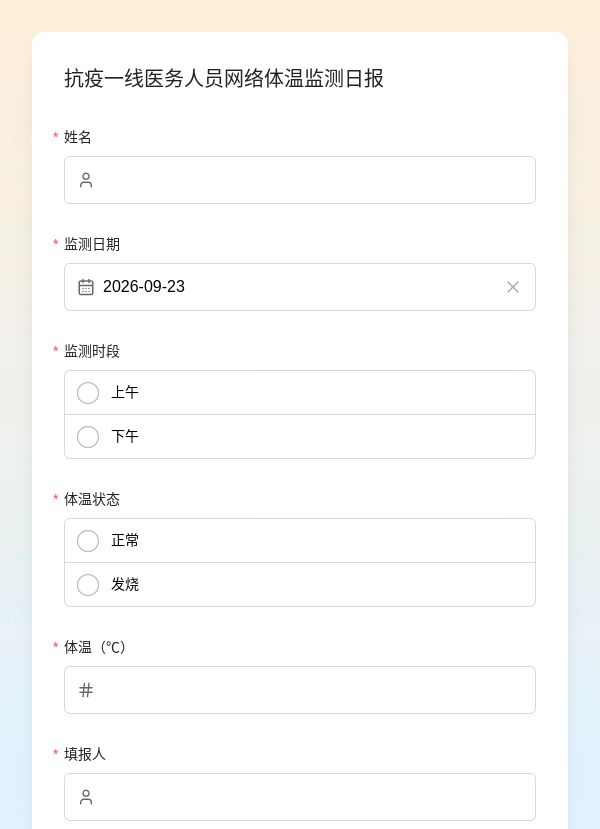Open the calendar icon in 监测日期
This screenshot has width=600, height=829.
point(86,287)
